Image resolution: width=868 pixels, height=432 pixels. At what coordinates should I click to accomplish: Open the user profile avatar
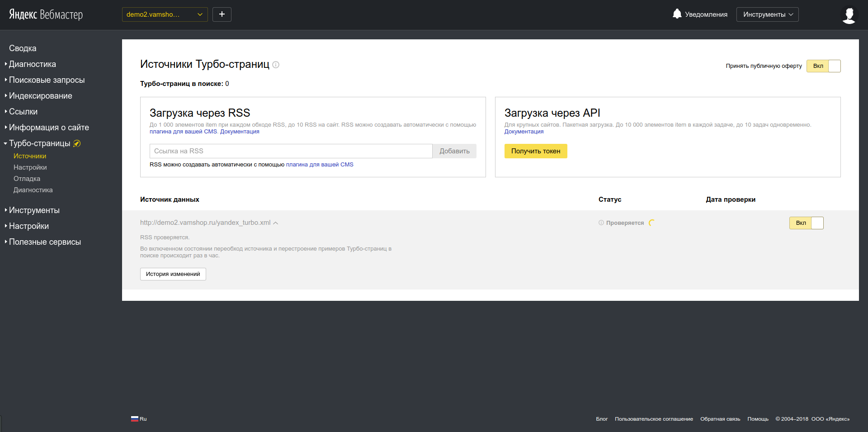(849, 15)
